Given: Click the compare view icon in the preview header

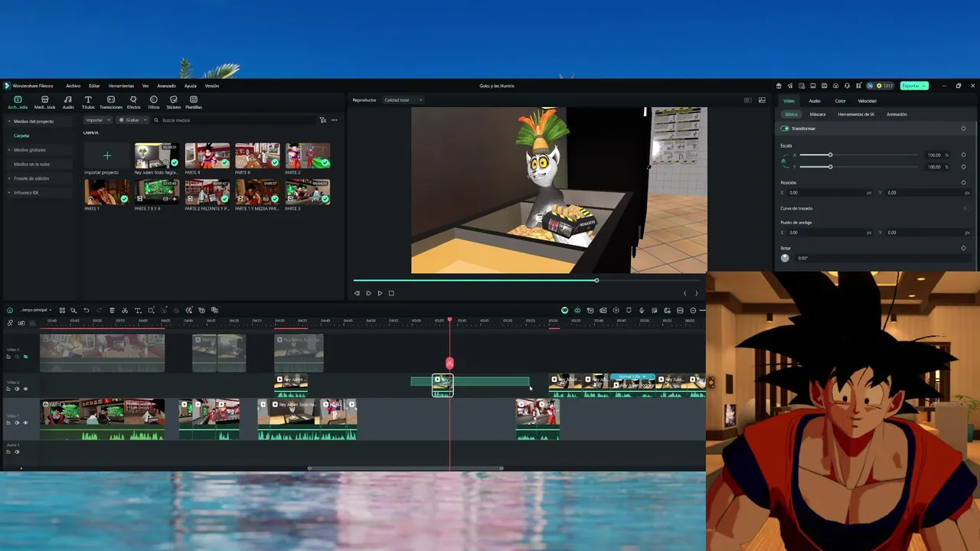Looking at the screenshot, I should pyautogui.click(x=748, y=100).
